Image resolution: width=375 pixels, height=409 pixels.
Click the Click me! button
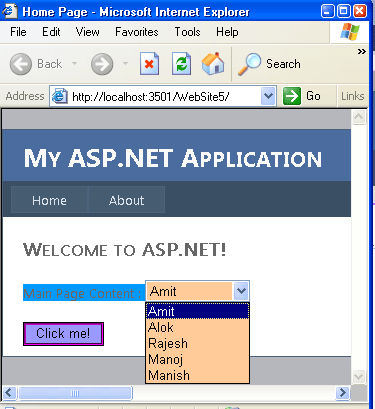(63, 334)
